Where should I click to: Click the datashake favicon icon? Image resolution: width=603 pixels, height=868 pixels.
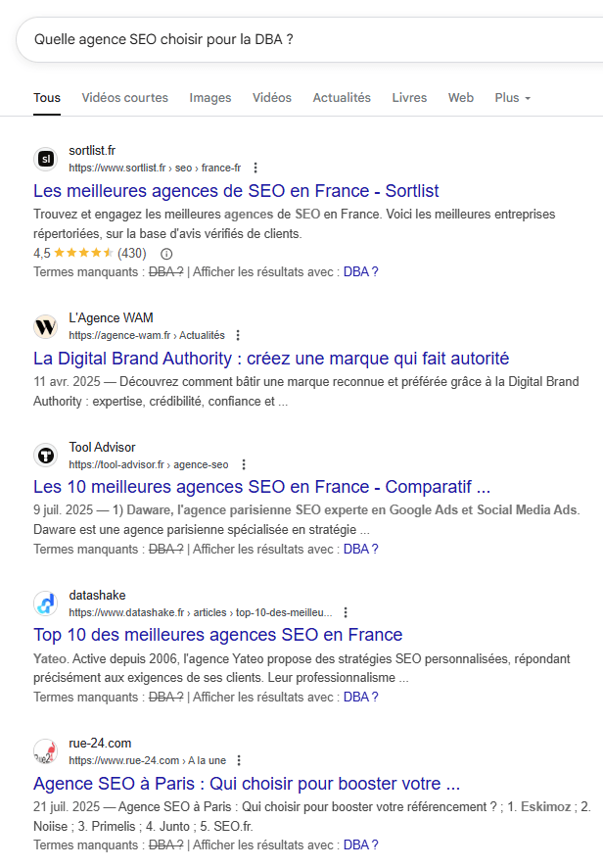coord(46,603)
